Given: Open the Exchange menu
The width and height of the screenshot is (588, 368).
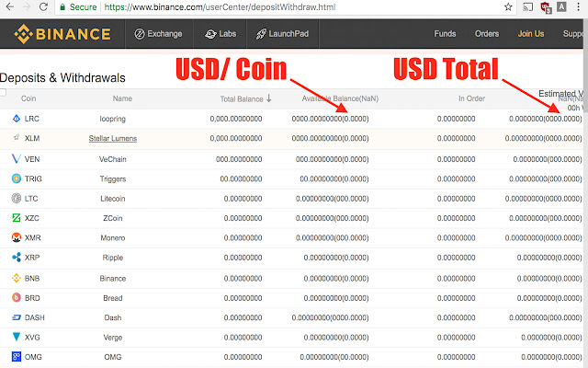Looking at the screenshot, I should coord(158,34).
